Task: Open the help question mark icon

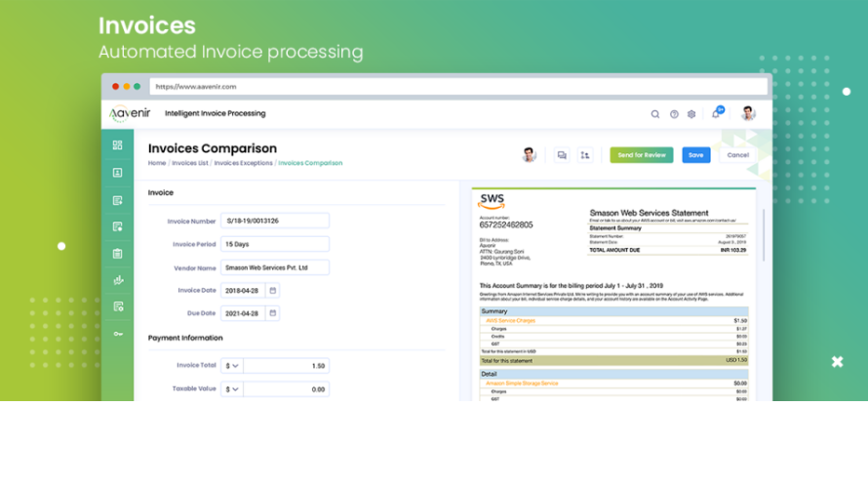Action: pyautogui.click(x=674, y=114)
